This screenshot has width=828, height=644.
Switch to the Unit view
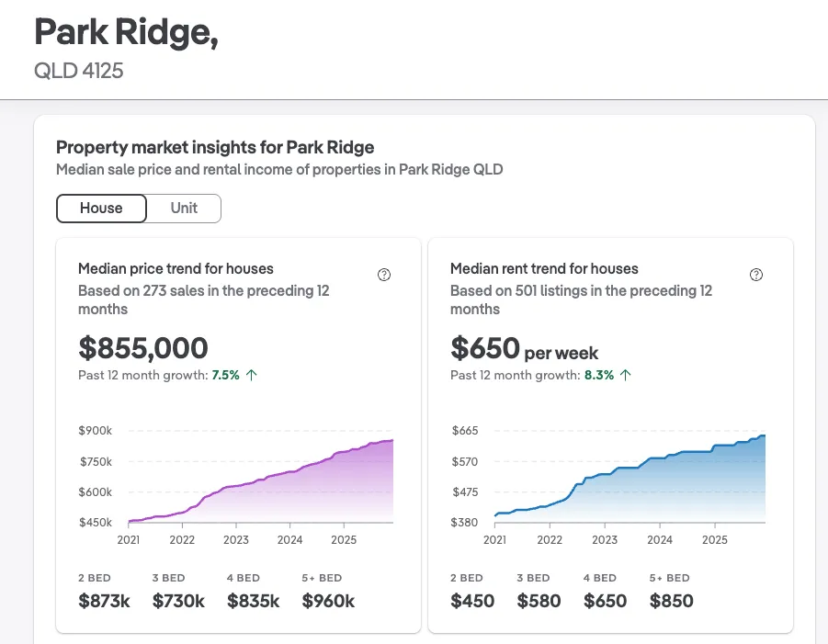[184, 208]
